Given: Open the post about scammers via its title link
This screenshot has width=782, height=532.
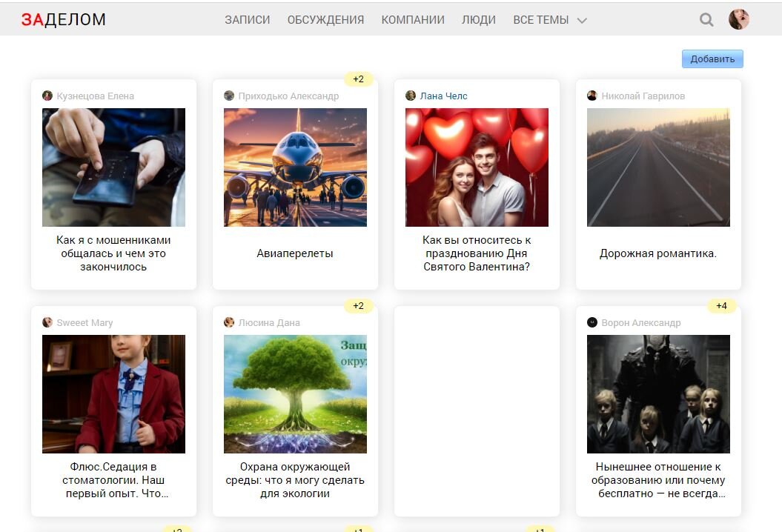Looking at the screenshot, I should (113, 253).
